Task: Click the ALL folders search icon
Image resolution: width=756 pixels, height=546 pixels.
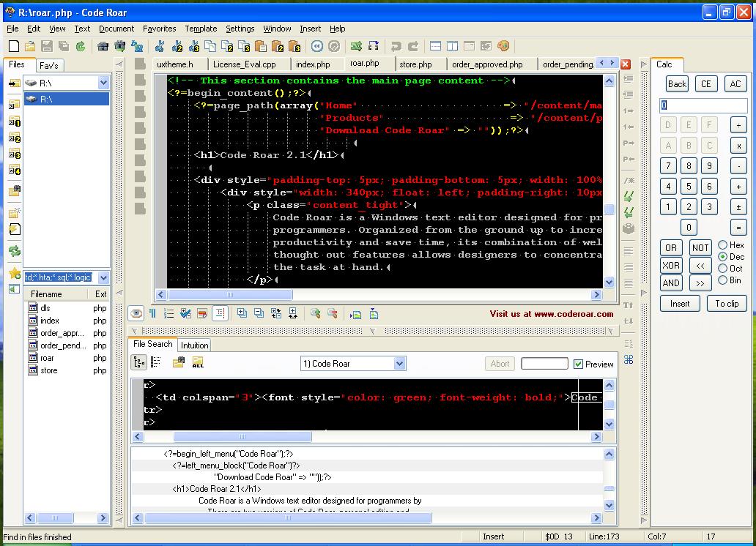Action: (198, 362)
